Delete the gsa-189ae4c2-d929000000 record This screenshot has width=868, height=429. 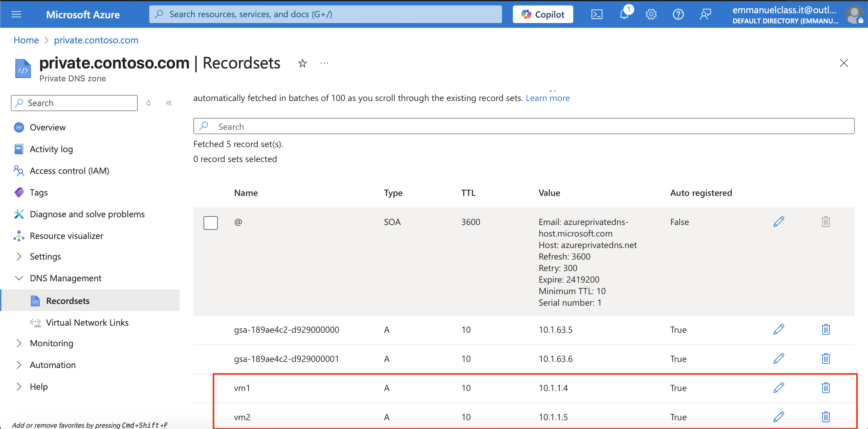coord(826,330)
